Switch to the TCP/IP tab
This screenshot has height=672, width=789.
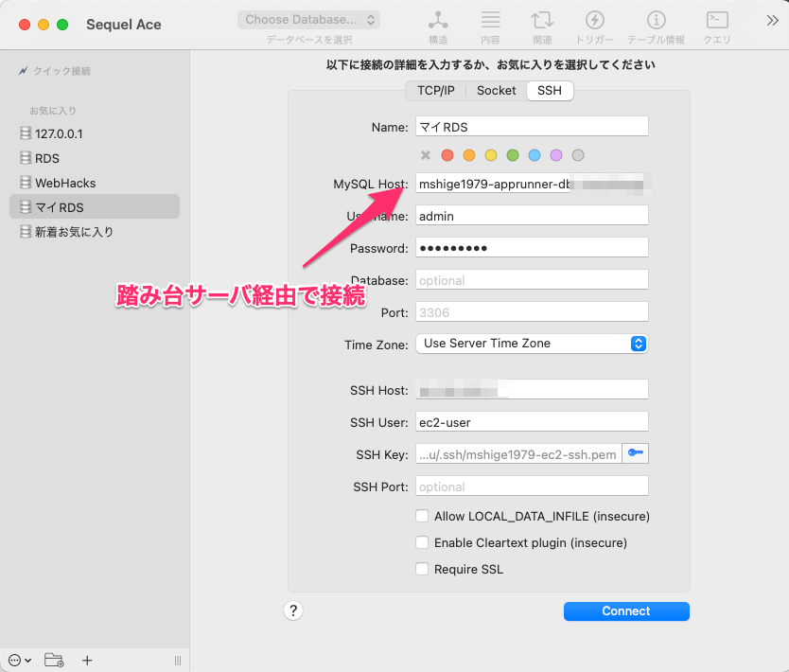tap(436, 91)
